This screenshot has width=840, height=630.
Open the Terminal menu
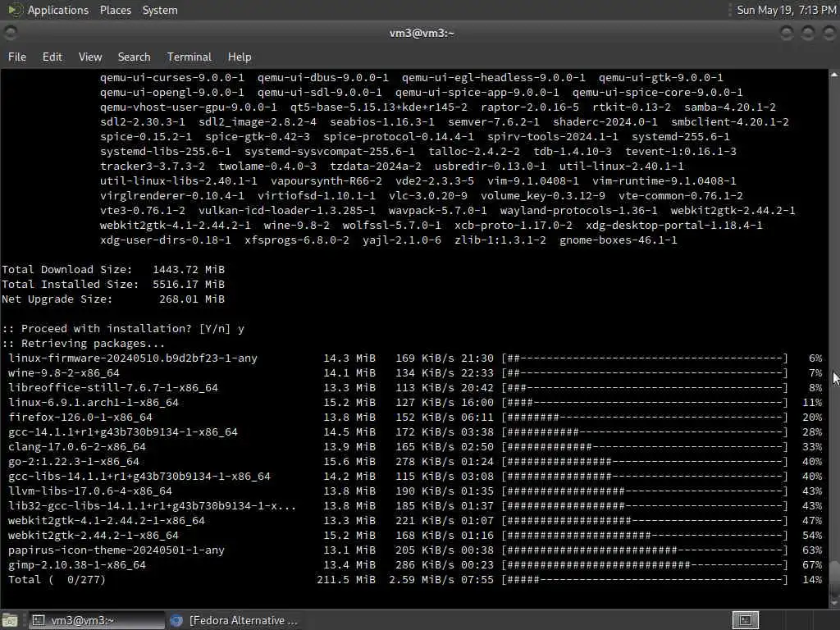pos(189,57)
